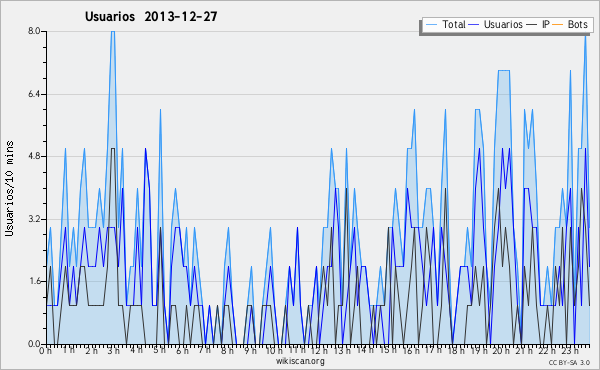Click the '13 h' x-axis label

click(x=342, y=350)
